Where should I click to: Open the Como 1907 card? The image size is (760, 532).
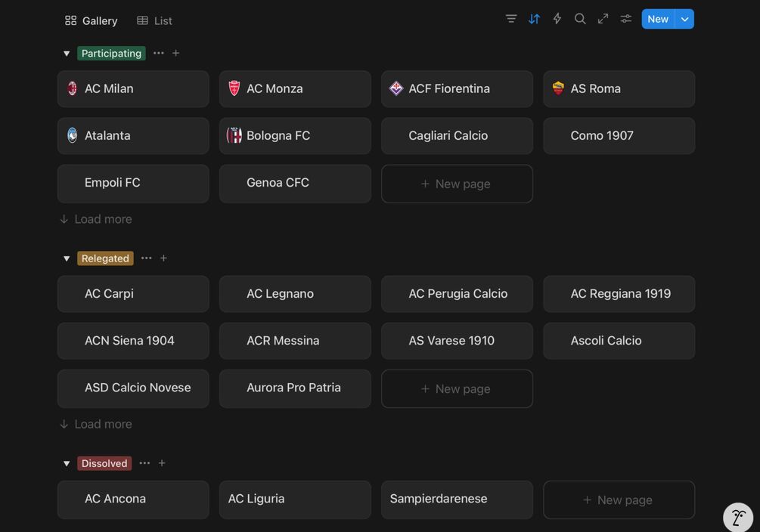(x=619, y=136)
